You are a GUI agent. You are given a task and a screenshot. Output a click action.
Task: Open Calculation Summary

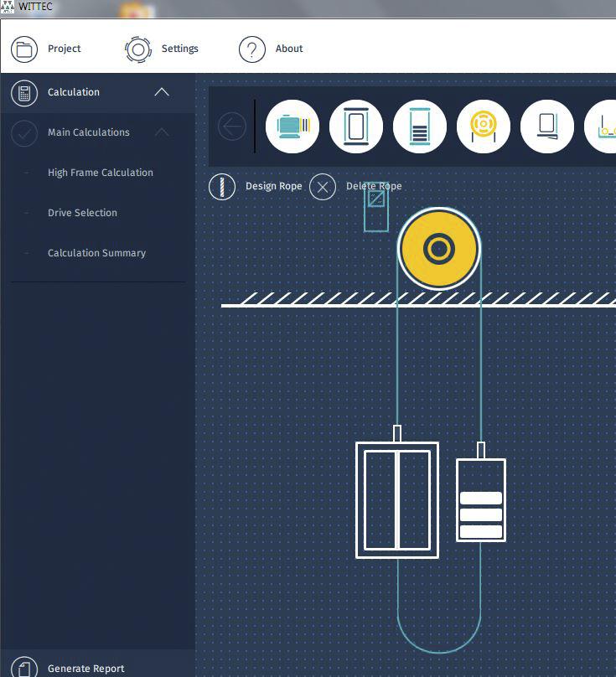96,253
